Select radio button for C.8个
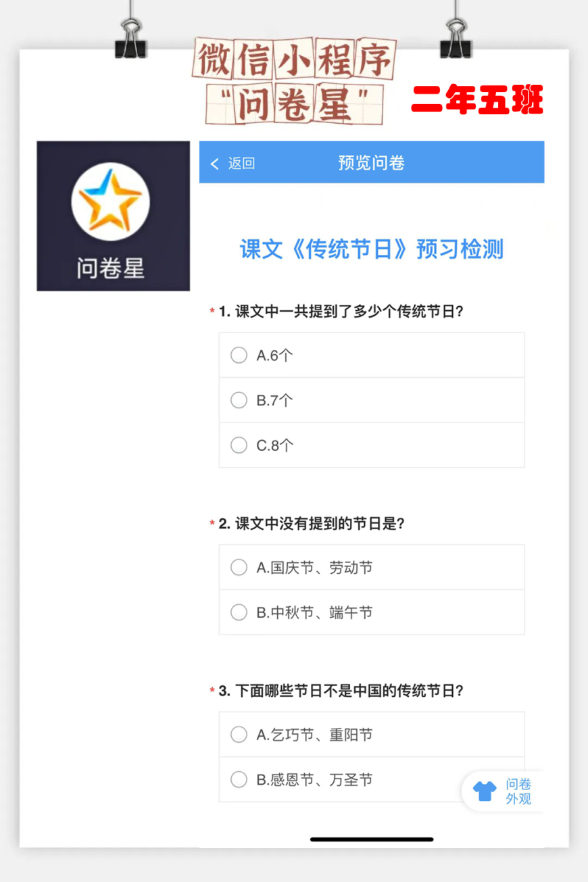The image size is (588, 882). pyautogui.click(x=239, y=445)
